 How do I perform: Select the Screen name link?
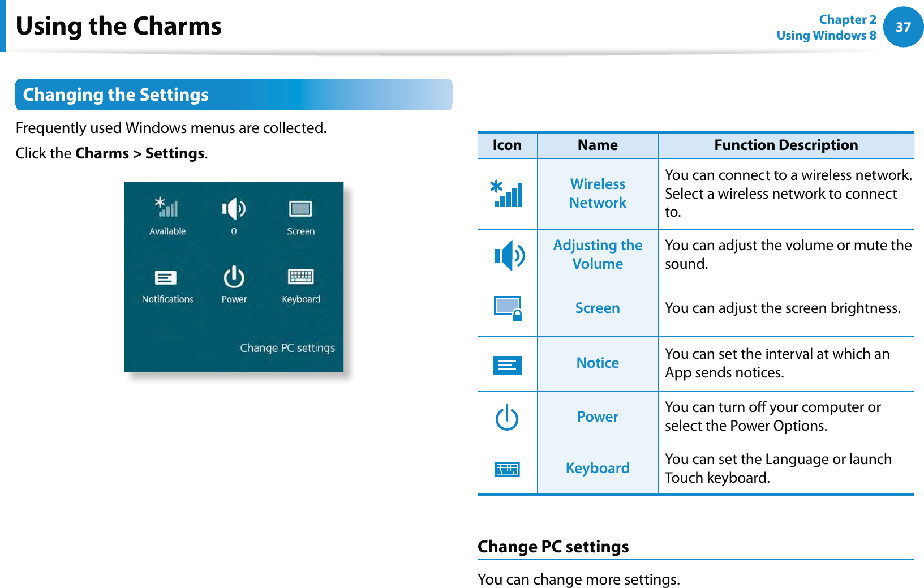598,308
